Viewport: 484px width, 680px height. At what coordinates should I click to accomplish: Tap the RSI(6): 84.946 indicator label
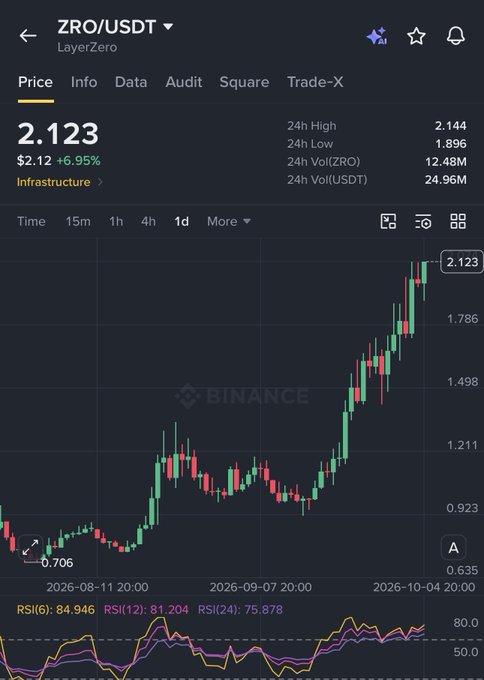coord(56,610)
